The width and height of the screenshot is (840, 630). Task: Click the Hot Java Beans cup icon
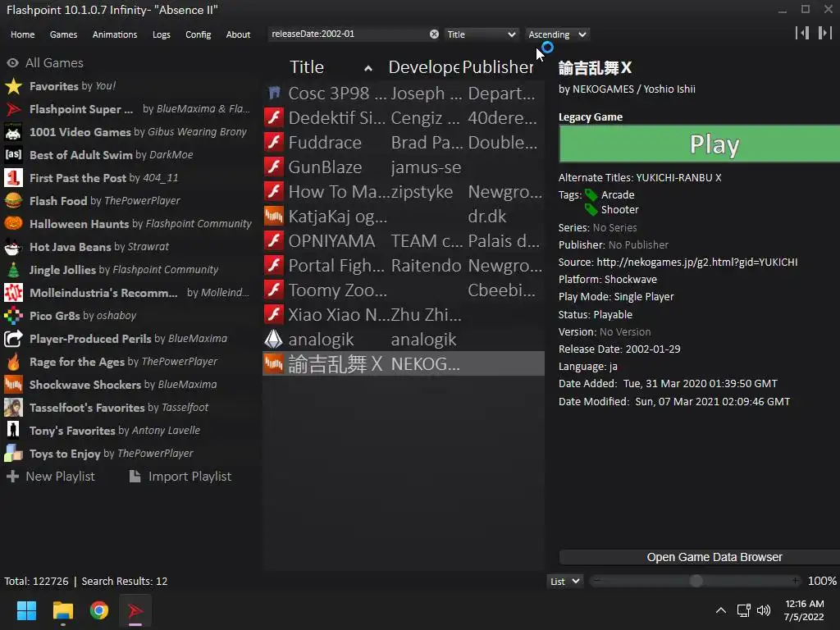tap(13, 247)
